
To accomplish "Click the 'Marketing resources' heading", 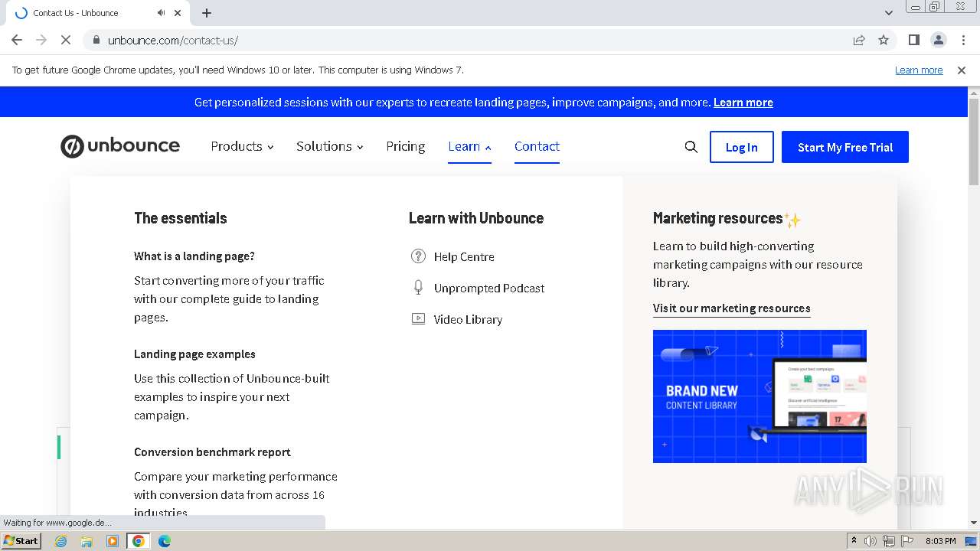I will point(717,218).
